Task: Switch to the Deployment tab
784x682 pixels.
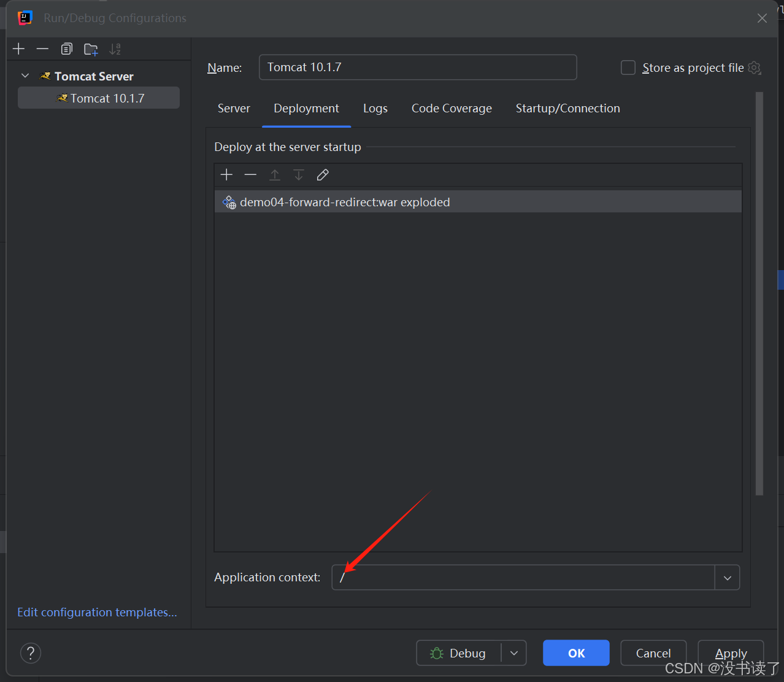Action: point(306,108)
